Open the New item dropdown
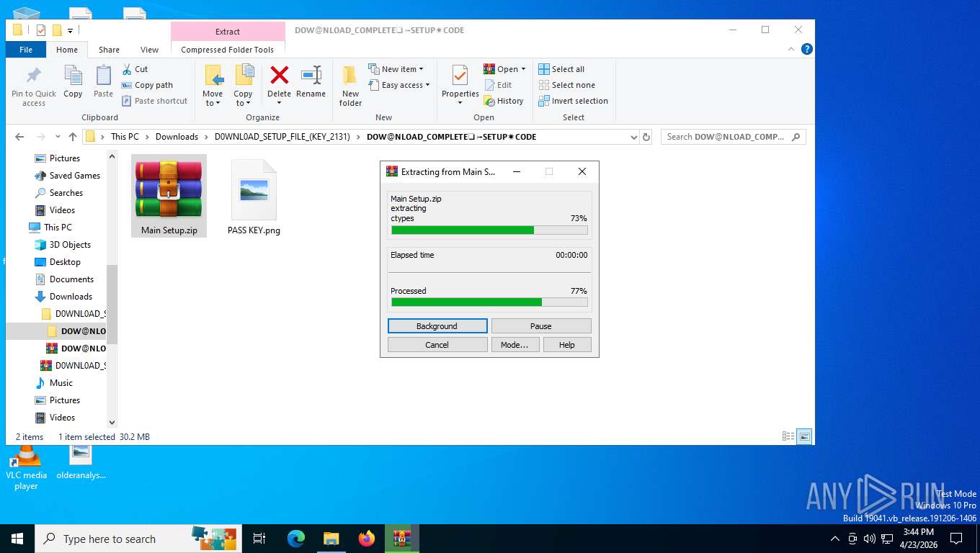 pyautogui.click(x=396, y=69)
